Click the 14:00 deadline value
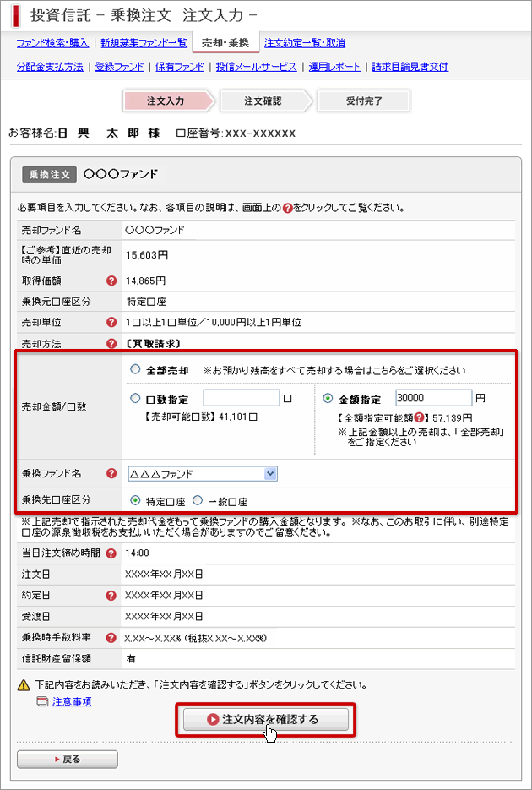 coord(137,553)
